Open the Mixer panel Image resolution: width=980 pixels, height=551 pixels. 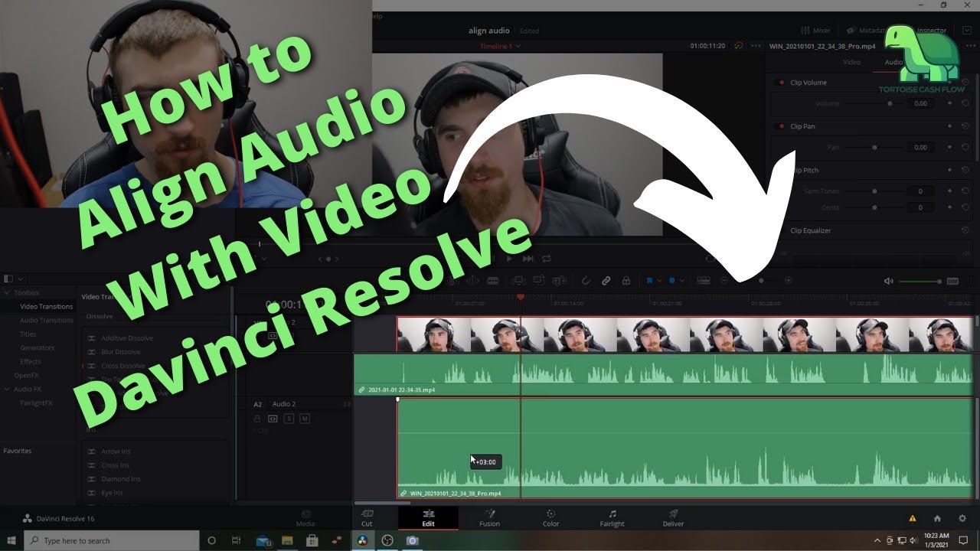(815, 31)
